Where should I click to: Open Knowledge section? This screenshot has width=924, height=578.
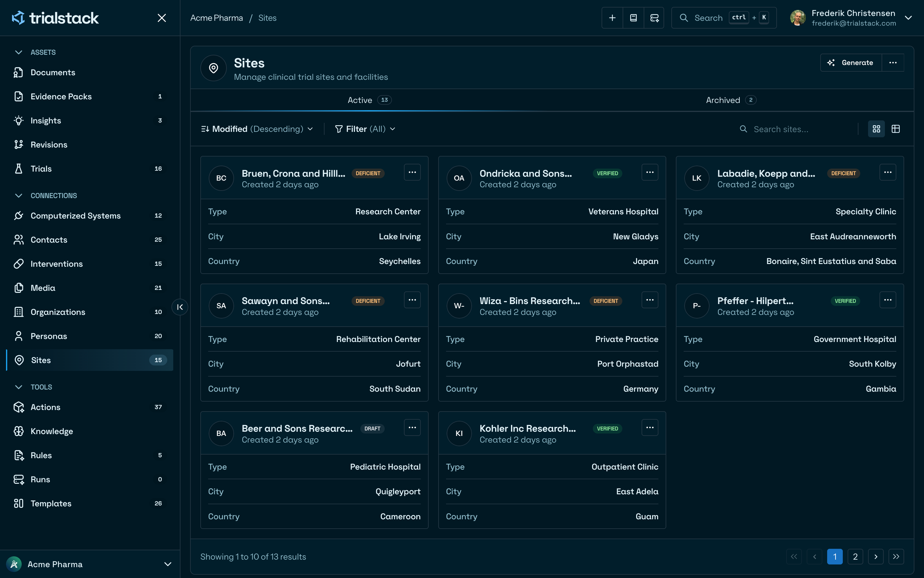coord(90,431)
